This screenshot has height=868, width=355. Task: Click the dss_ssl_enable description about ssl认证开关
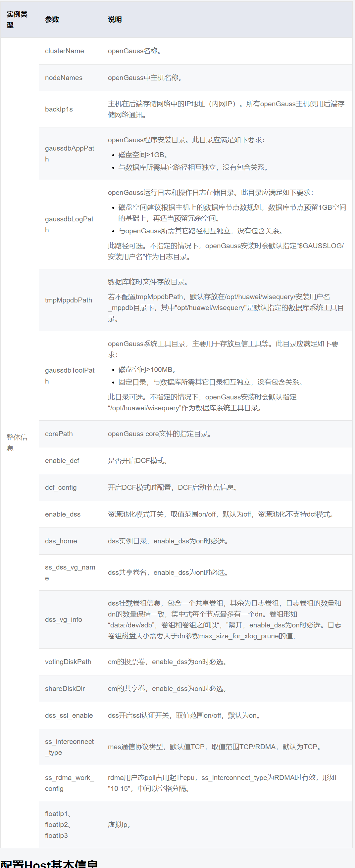click(x=185, y=715)
